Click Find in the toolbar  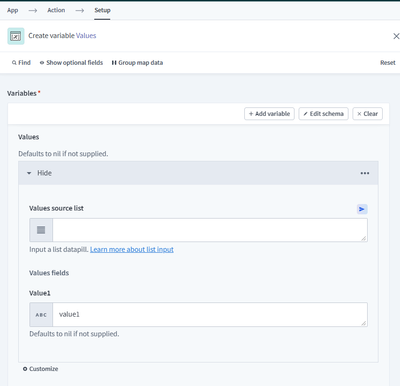tap(21, 63)
